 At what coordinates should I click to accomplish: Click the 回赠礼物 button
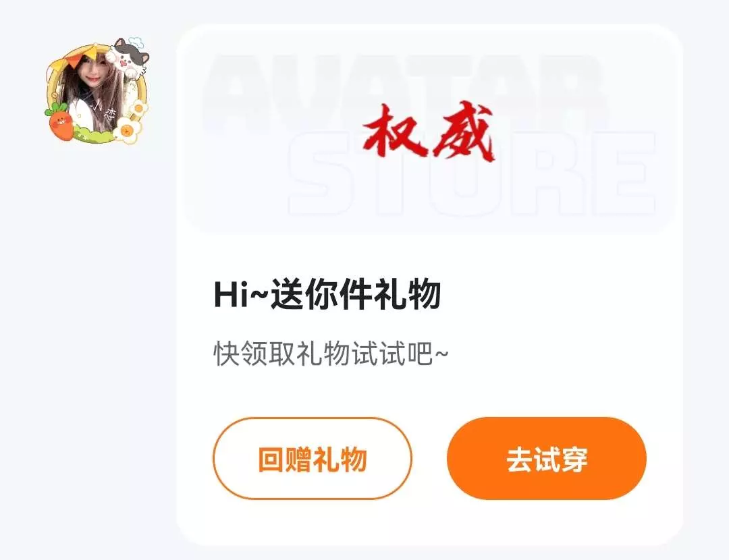pyautogui.click(x=313, y=459)
